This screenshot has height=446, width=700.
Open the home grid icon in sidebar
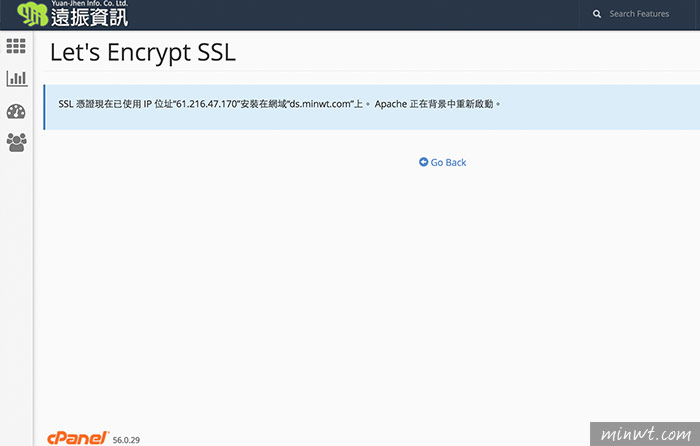(x=16, y=46)
